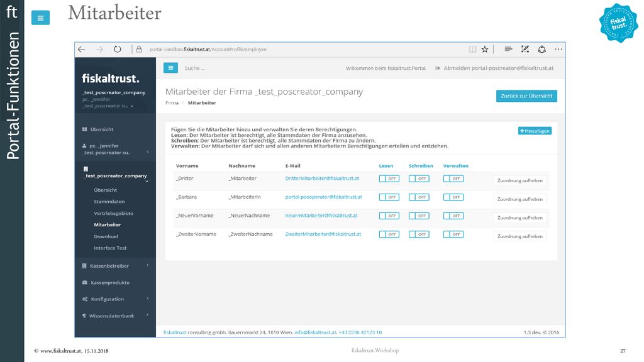The width and height of the screenshot is (644, 362).
Task: Enable Schreiben for _Barbara
Action: [x=419, y=197]
